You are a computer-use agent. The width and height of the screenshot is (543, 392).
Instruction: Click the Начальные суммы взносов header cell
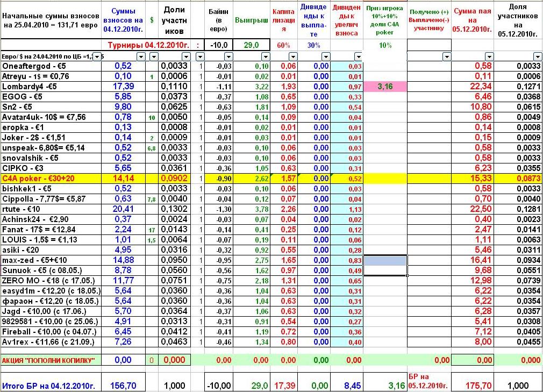pyautogui.click(x=51, y=20)
